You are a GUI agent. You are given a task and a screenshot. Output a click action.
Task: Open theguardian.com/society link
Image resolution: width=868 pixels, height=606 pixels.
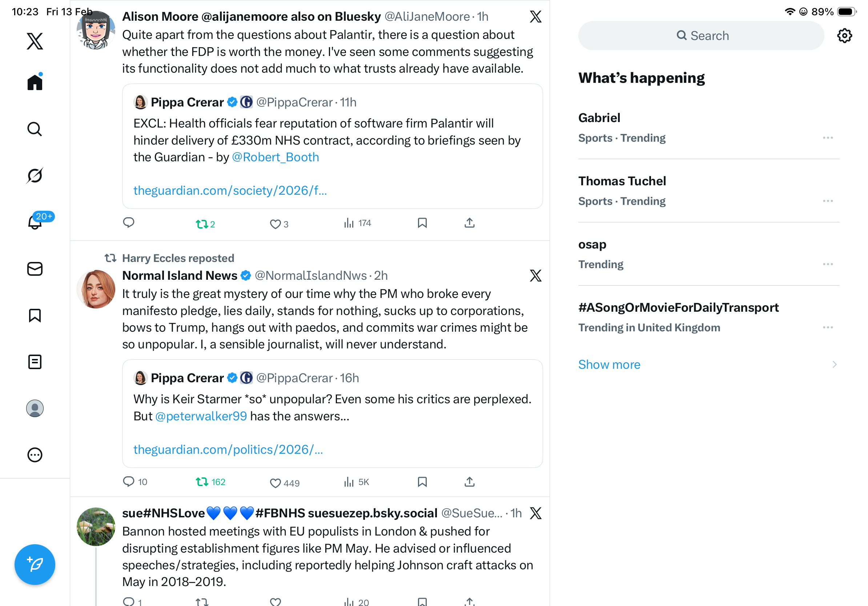tap(230, 190)
